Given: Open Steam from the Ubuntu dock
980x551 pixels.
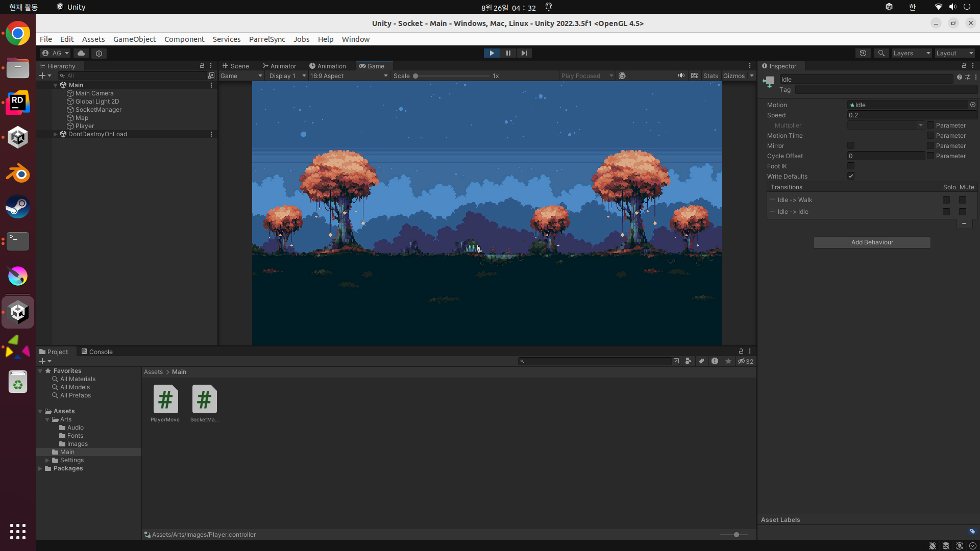Looking at the screenshot, I should click(x=18, y=207).
